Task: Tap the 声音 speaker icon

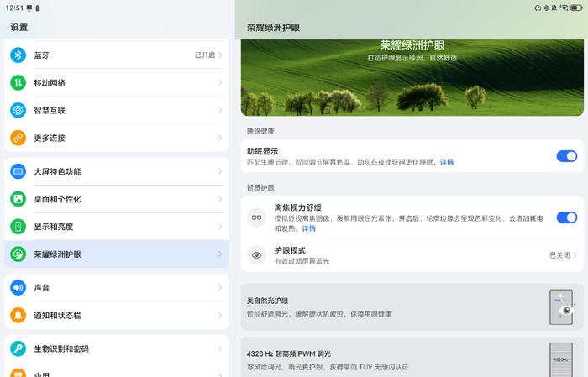Action: (18, 288)
